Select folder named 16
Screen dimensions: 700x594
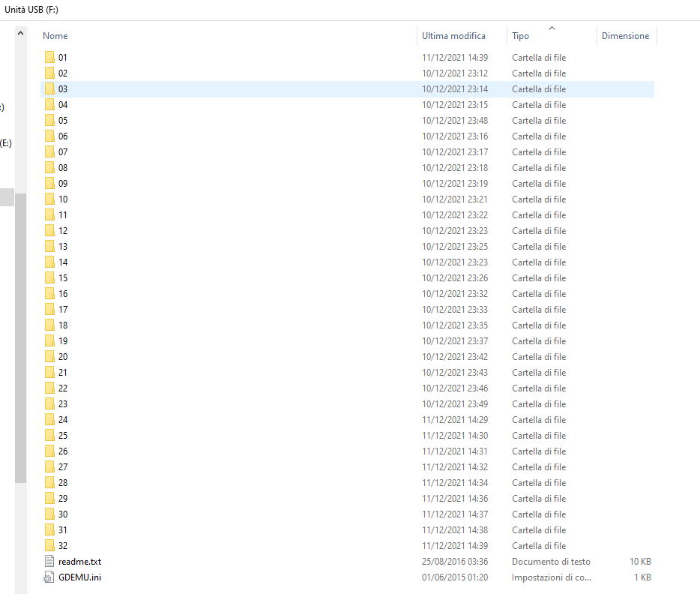(x=63, y=293)
